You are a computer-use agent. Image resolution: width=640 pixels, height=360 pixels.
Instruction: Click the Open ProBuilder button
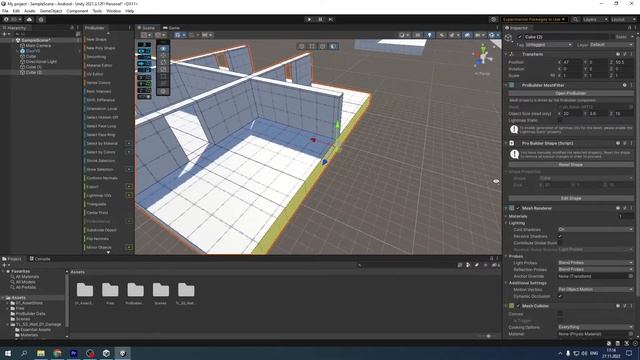[x=571, y=93]
